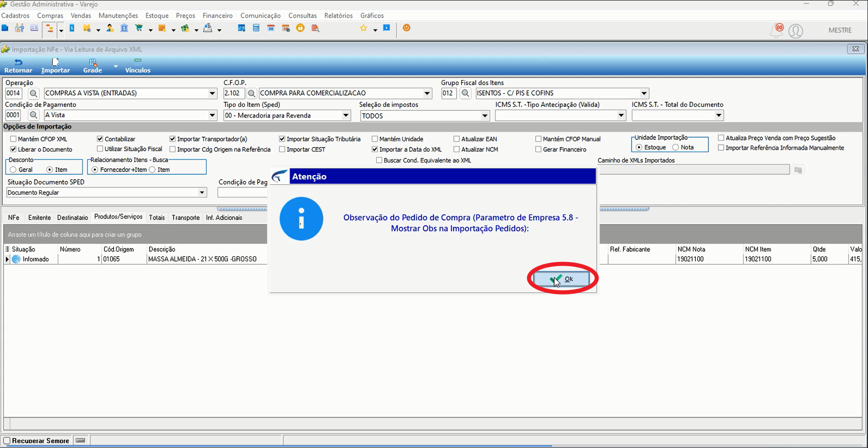
Task: Click the Importar toolbar icon
Action: [55, 66]
